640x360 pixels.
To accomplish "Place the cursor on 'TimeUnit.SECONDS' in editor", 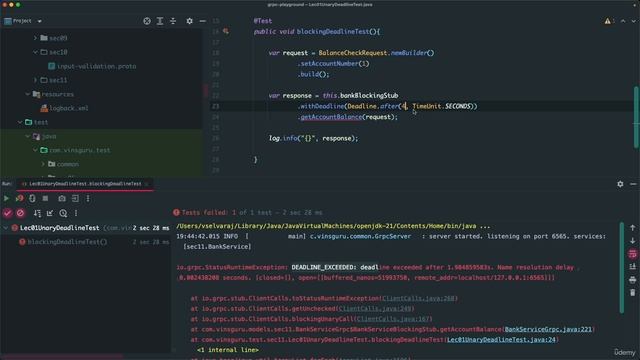I will coord(442,106).
